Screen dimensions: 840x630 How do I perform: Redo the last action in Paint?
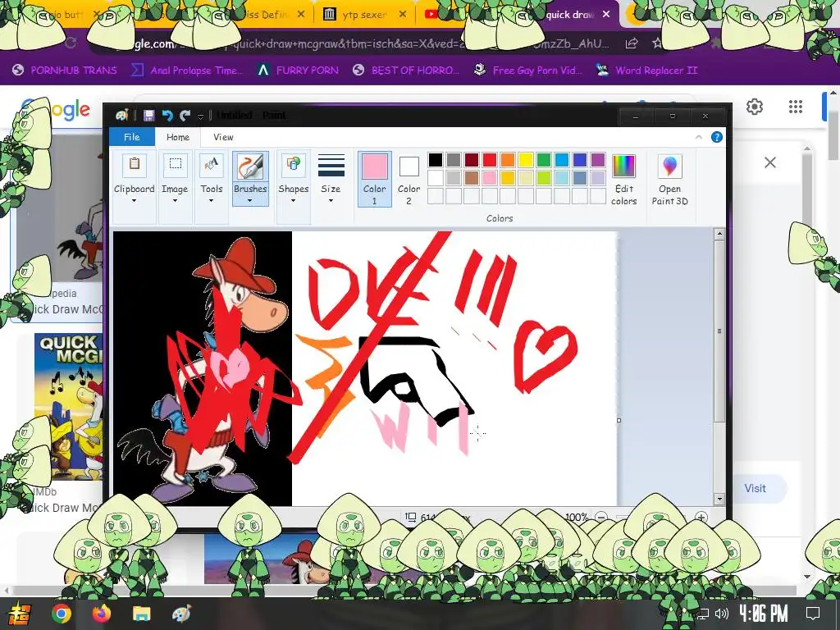tap(185, 115)
